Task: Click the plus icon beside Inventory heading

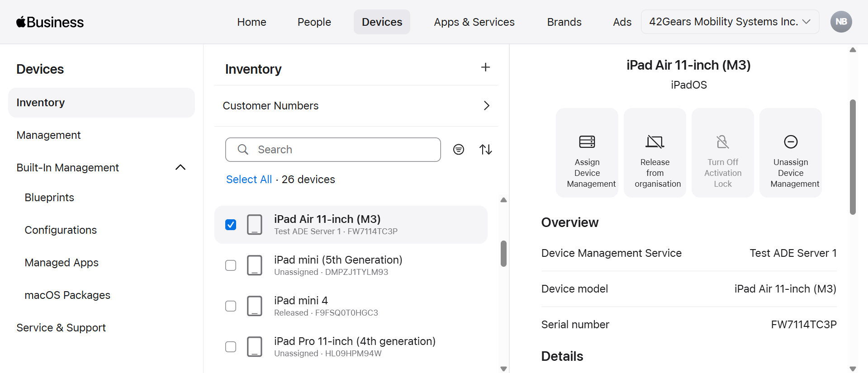Action: (485, 67)
